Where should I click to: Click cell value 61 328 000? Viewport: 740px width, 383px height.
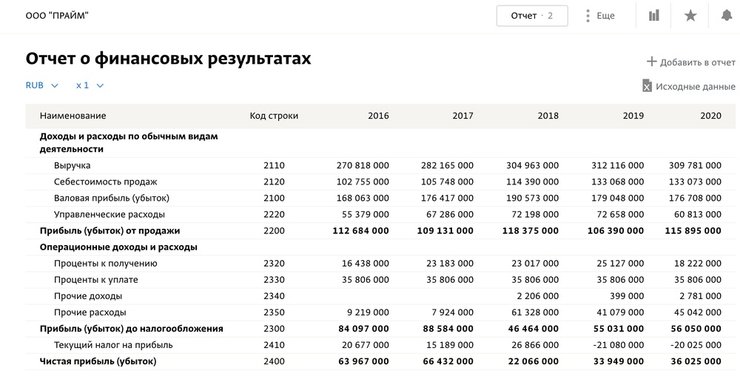tap(535, 312)
